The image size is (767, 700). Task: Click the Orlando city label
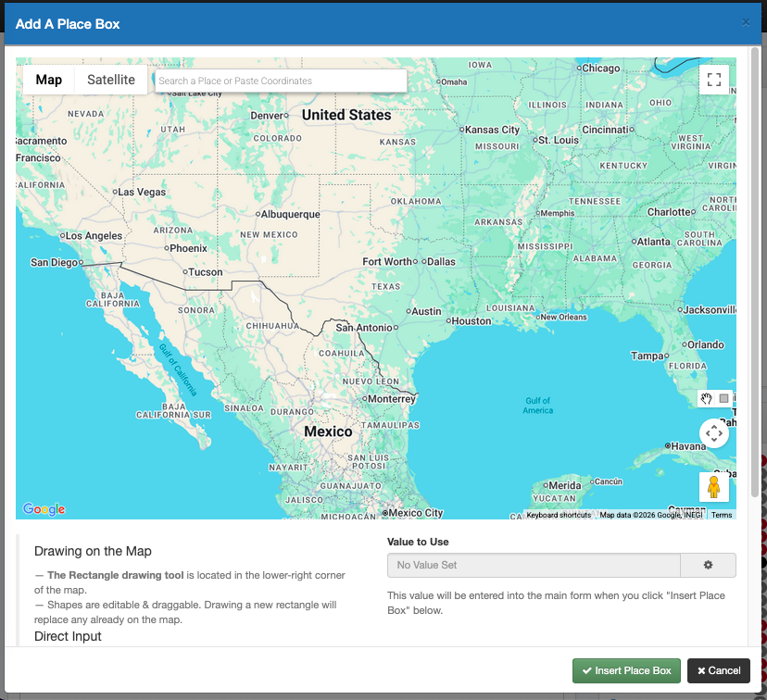point(706,345)
